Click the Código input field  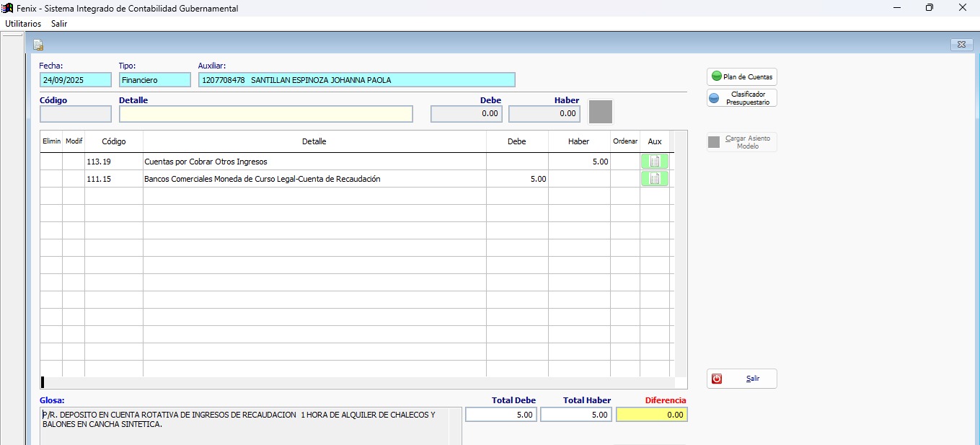76,114
